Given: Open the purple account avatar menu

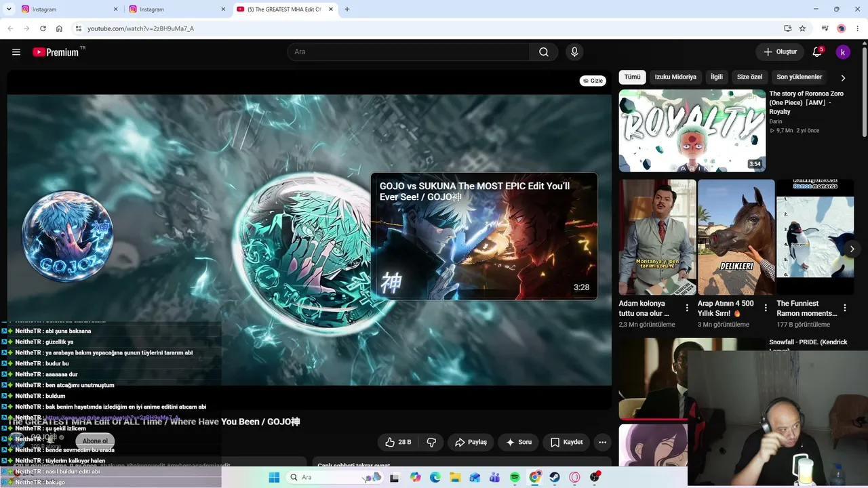Looking at the screenshot, I should 843,52.
